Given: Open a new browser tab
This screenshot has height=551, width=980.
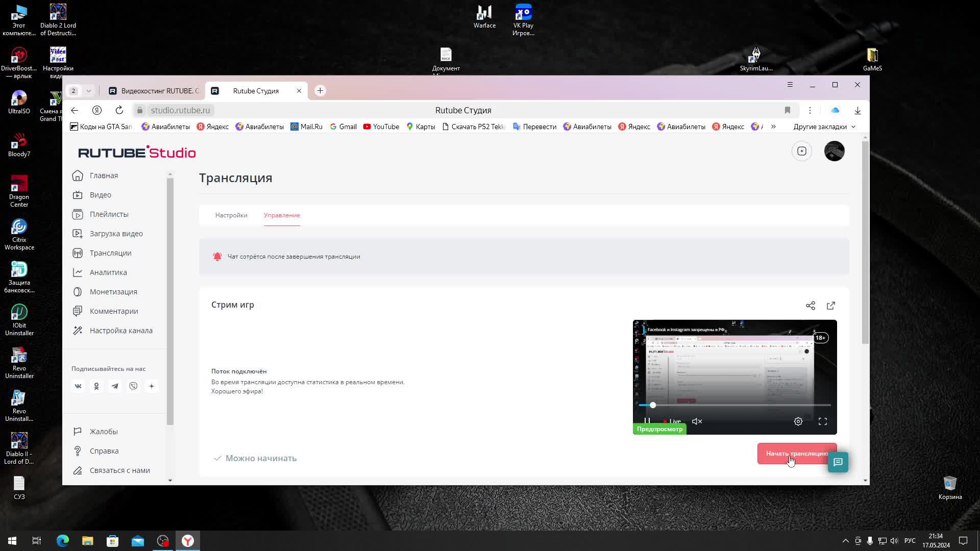Looking at the screenshot, I should point(320,91).
